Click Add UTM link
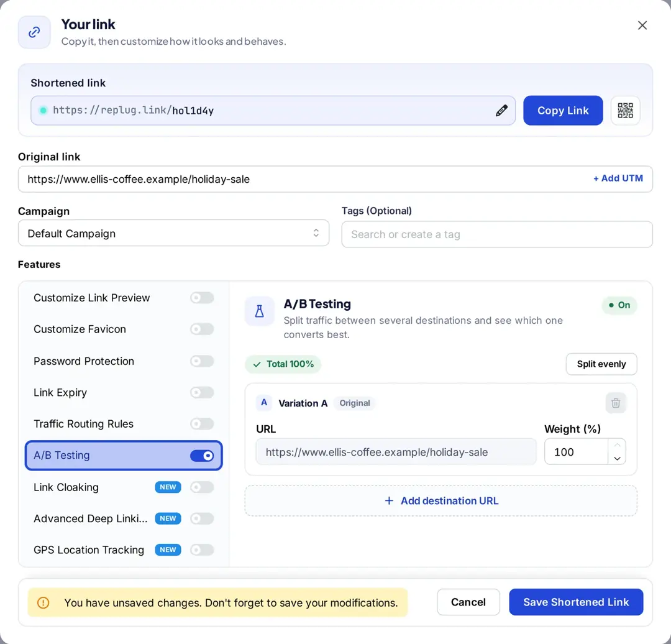Image resolution: width=671 pixels, height=644 pixels. click(618, 178)
